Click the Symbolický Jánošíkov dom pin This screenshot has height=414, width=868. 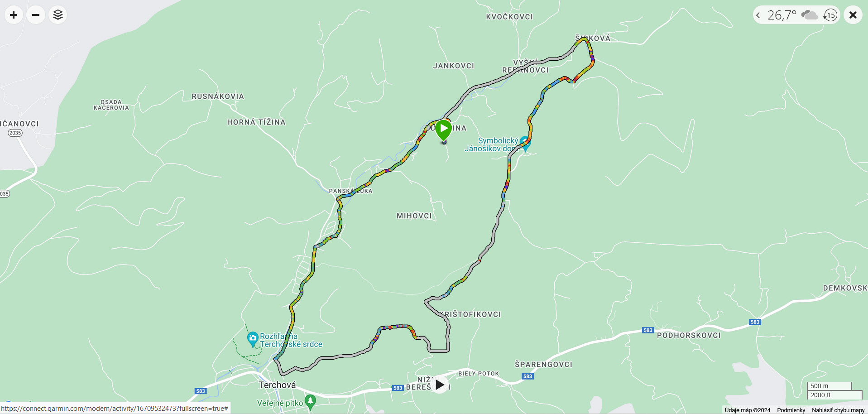[x=525, y=144]
